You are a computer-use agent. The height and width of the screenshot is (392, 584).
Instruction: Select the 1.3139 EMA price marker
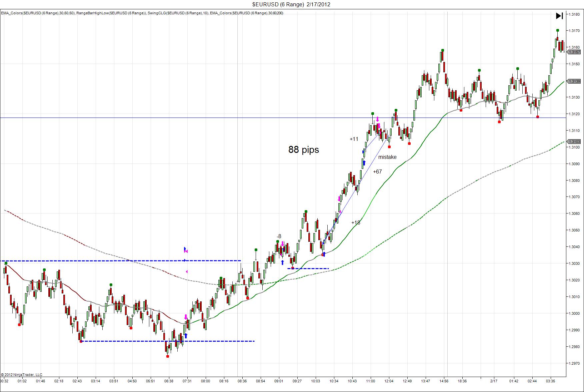click(574, 81)
